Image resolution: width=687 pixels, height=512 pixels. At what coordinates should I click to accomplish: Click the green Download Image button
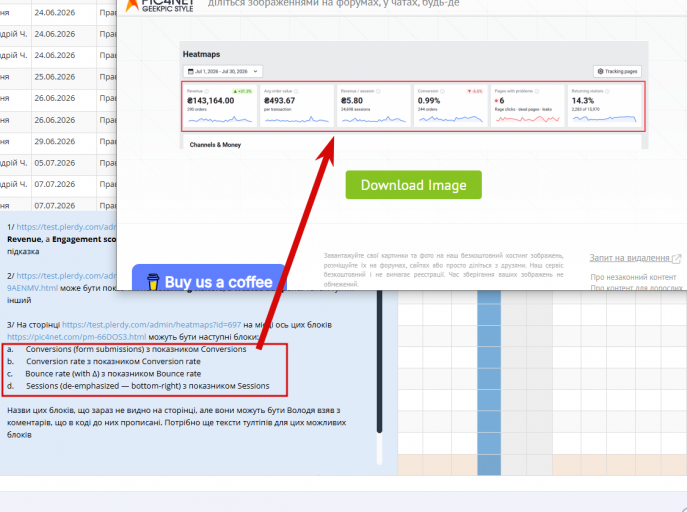413,185
